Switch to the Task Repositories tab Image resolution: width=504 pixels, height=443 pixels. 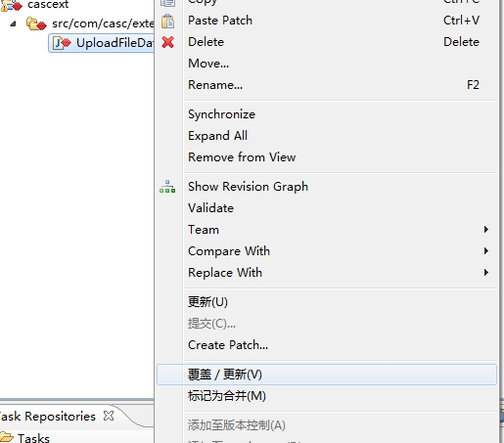[x=47, y=417]
